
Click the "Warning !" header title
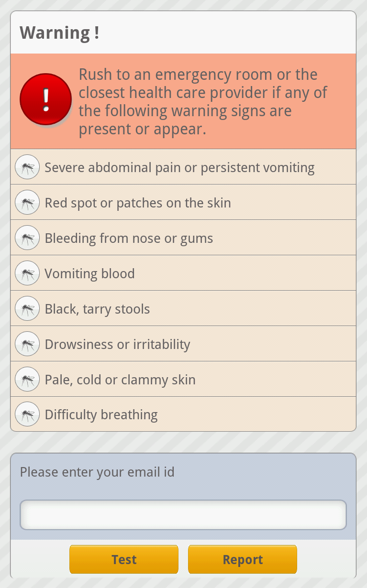coord(59,33)
